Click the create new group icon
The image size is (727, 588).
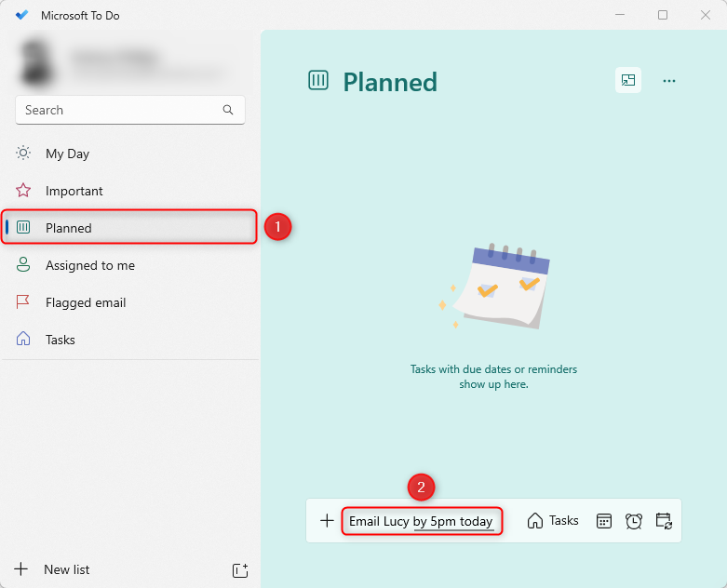239,569
